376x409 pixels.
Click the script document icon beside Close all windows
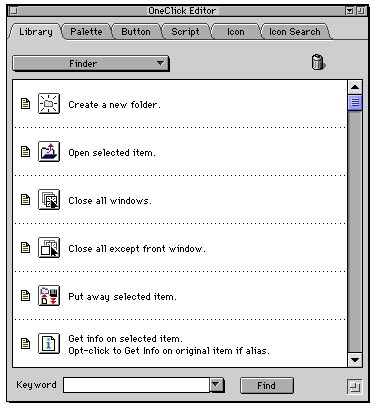25,200
